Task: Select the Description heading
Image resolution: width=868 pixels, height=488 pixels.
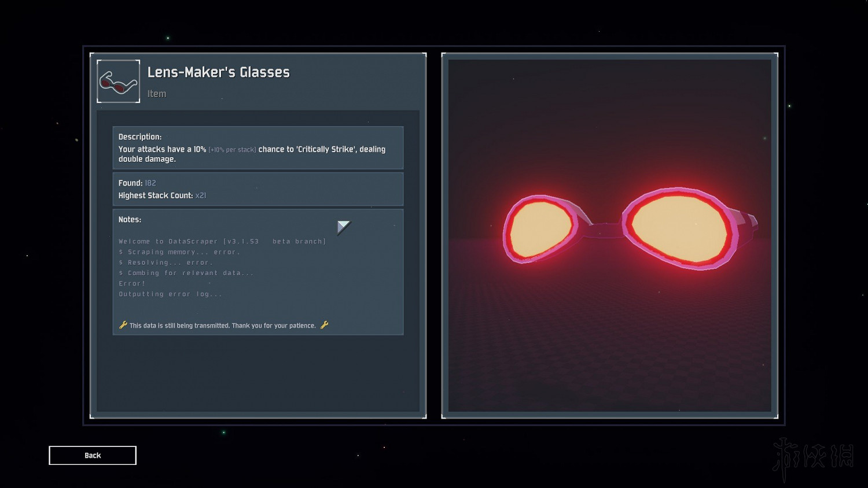Action: 140,137
